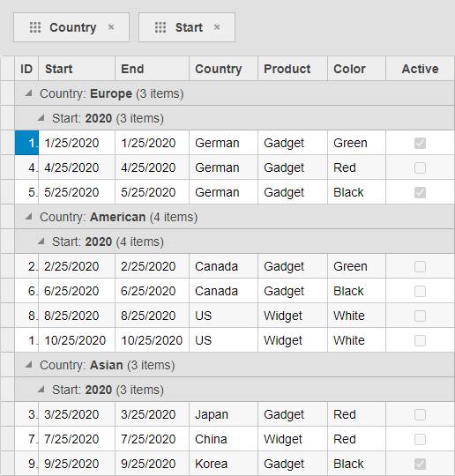Click Start cell 10/25/2020

point(77,340)
